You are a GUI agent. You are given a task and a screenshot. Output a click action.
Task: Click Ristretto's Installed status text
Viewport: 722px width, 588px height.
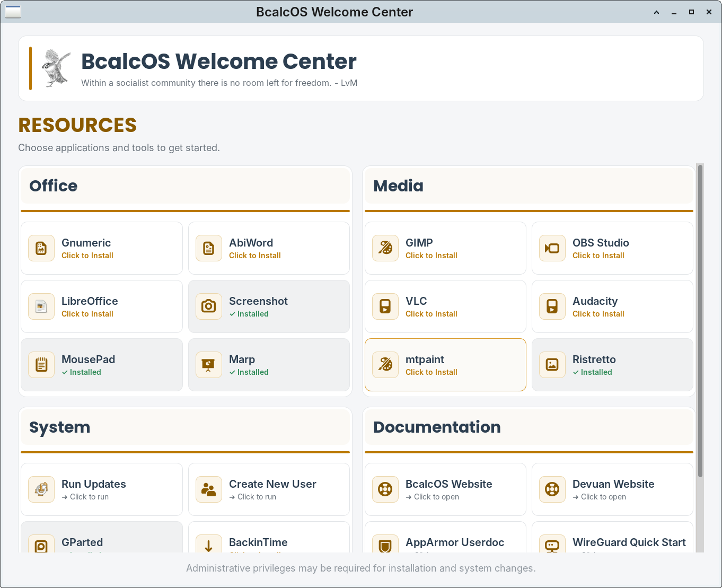click(x=592, y=372)
